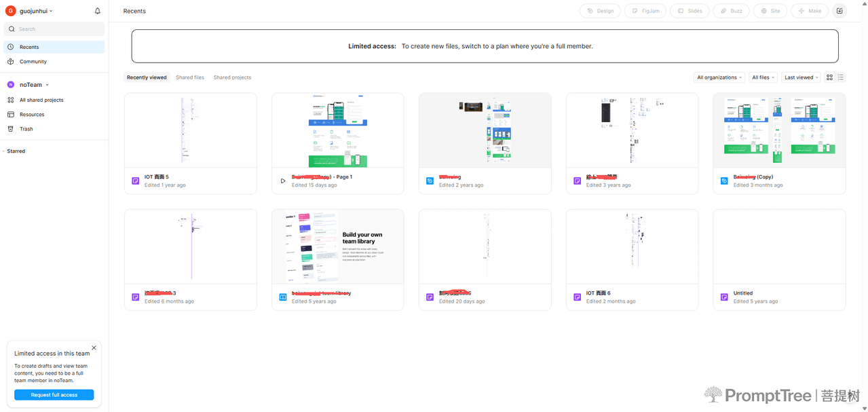Switch to grid view layout
The height and width of the screenshot is (412, 868).
pyautogui.click(x=829, y=77)
